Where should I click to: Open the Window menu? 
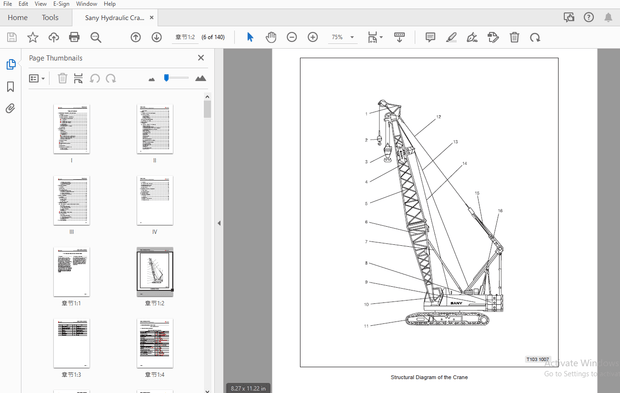click(x=87, y=4)
